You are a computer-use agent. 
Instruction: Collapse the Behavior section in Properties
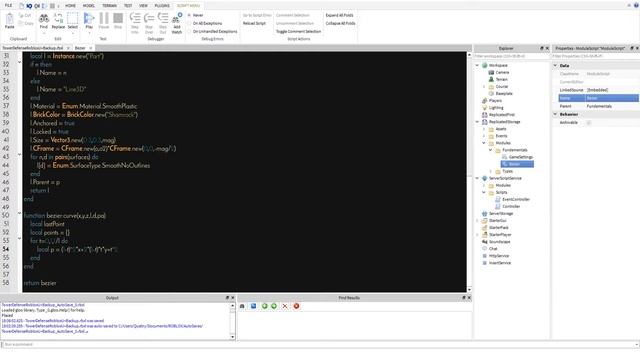coord(556,114)
